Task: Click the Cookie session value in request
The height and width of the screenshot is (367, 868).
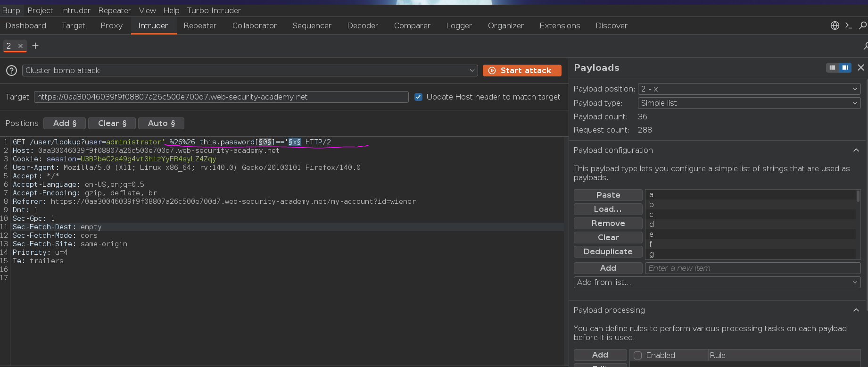Action: [x=148, y=159]
